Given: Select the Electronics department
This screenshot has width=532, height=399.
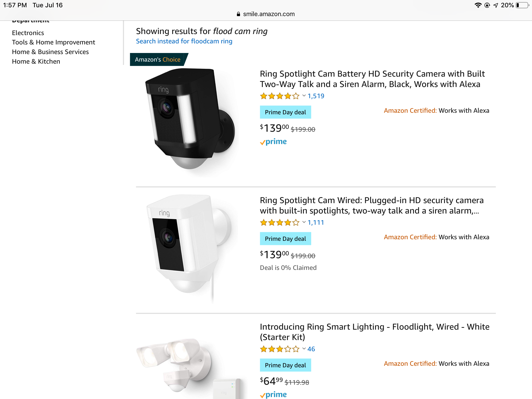Looking at the screenshot, I should (x=28, y=33).
